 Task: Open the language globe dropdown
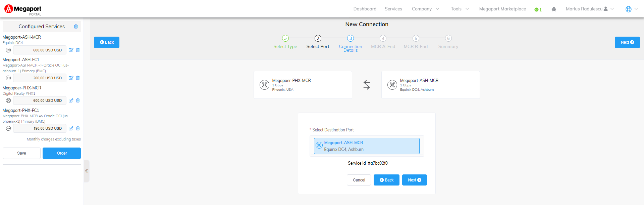pyautogui.click(x=631, y=9)
